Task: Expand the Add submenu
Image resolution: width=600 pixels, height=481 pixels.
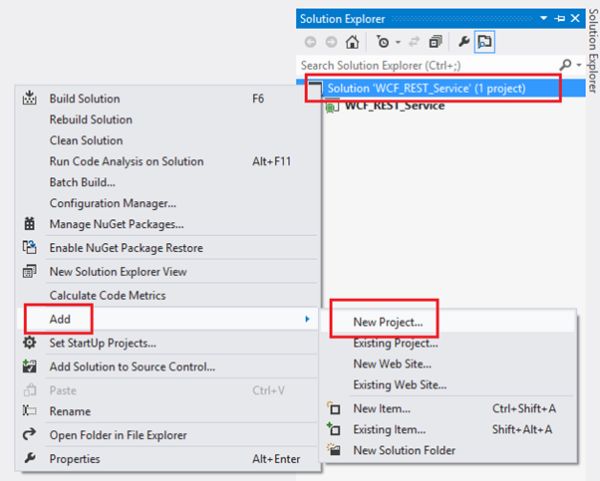Action: [x=60, y=319]
